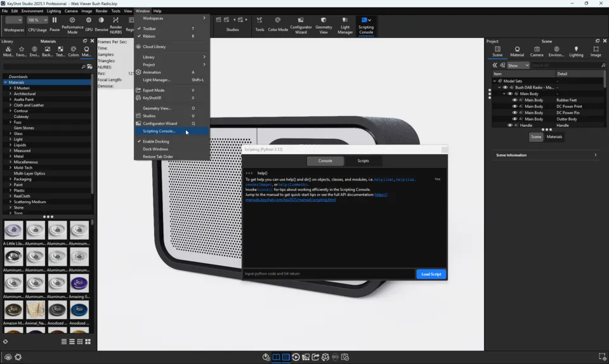609x364 pixels.
Task: Hide the Bush DAB Radio model
Action: click(x=506, y=88)
